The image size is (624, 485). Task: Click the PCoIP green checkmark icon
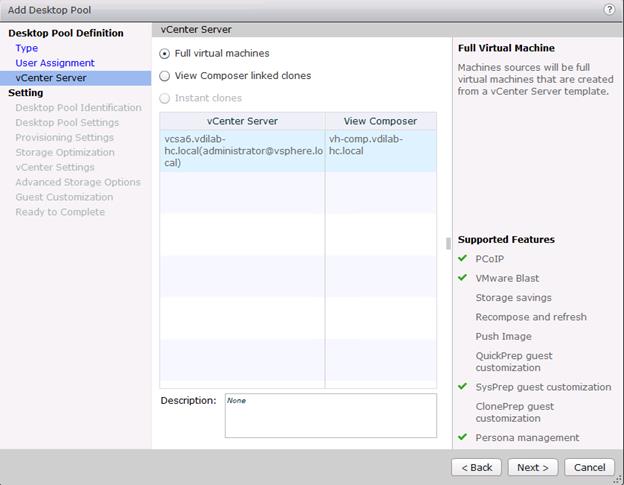tap(462, 258)
